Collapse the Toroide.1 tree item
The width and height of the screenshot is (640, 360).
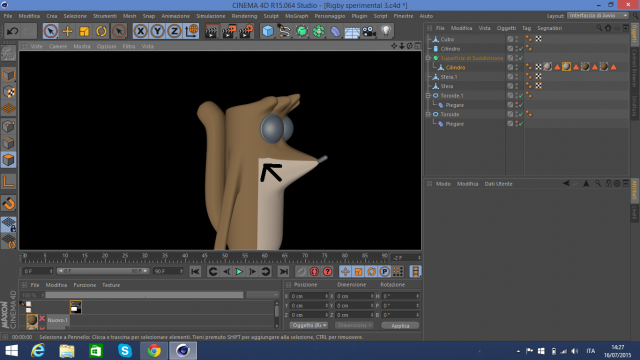click(428, 96)
